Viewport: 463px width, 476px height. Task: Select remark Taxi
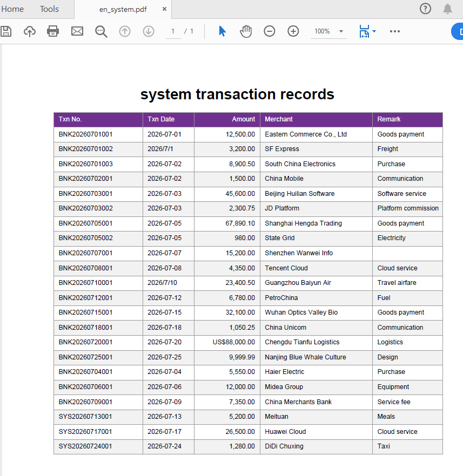384,446
